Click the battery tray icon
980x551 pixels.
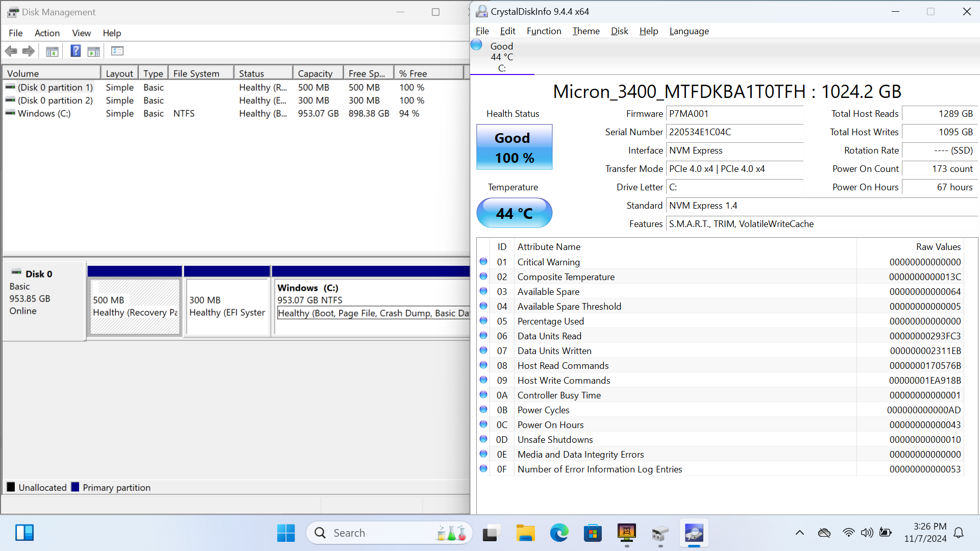click(x=886, y=533)
